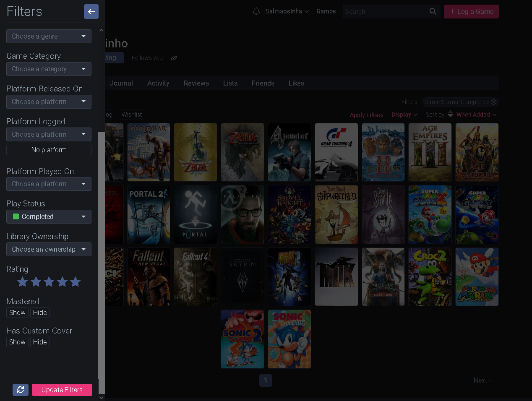
Task: Hide games with custom cover
Action: (40, 342)
